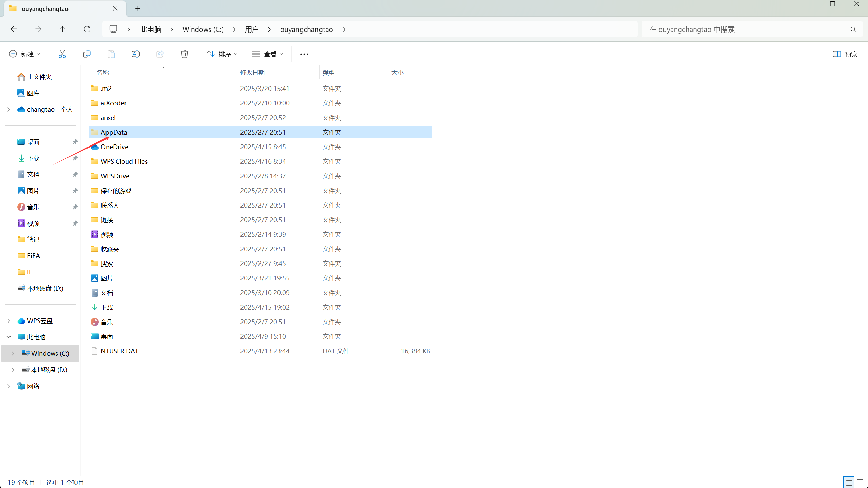Image resolution: width=868 pixels, height=488 pixels.
Task: Click the search box for ouyangchangtao
Action: point(746,30)
